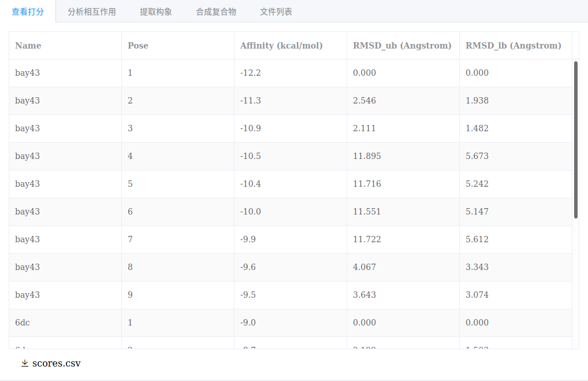Viewport: 588px width, 381px height.
Task: Select the affinity value -9.9
Action: tap(248, 239)
